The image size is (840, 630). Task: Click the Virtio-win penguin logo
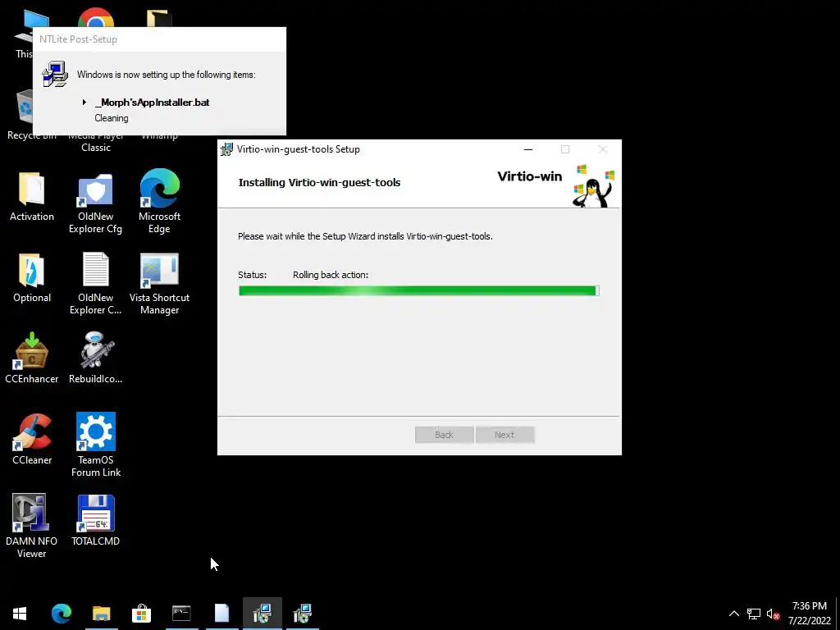(594, 185)
